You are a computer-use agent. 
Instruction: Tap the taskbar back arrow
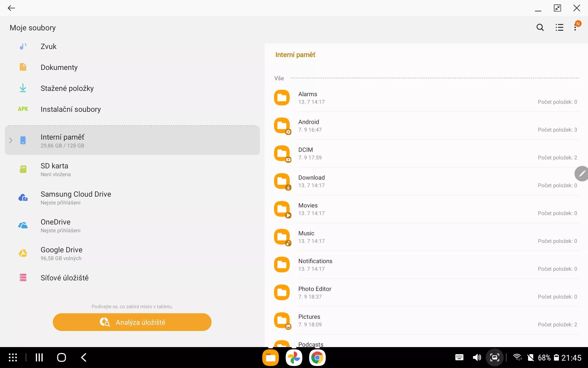pyautogui.click(x=84, y=357)
